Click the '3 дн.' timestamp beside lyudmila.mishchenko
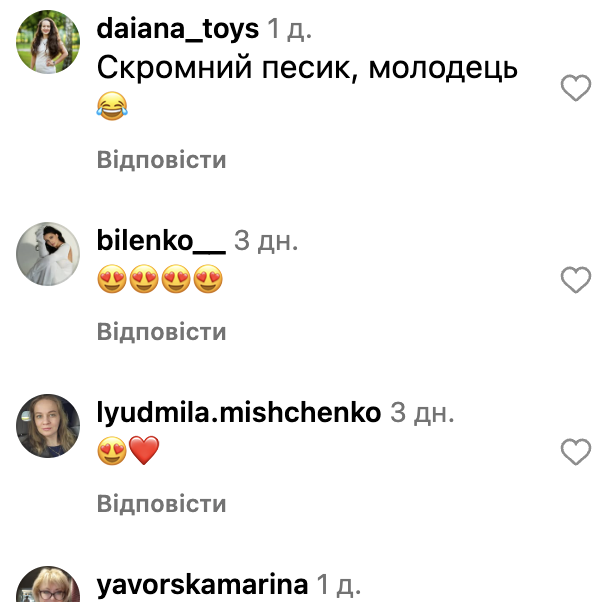 [x=422, y=413]
